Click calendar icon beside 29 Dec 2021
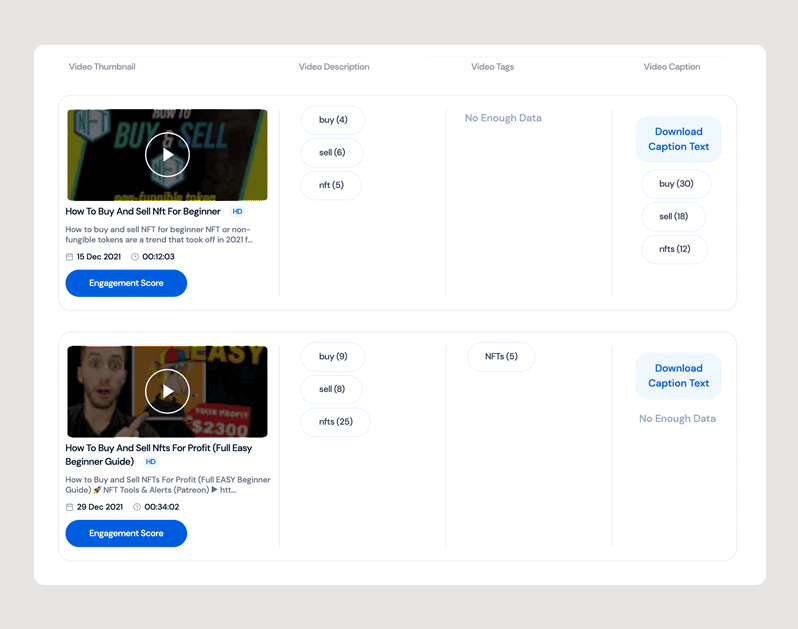 point(69,507)
